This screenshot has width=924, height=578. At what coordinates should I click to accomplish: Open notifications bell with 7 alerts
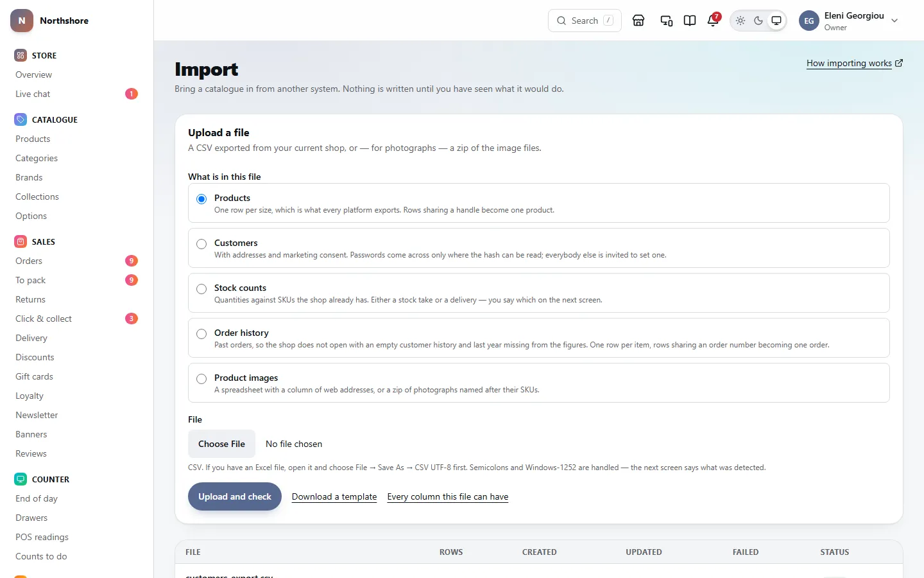(713, 21)
